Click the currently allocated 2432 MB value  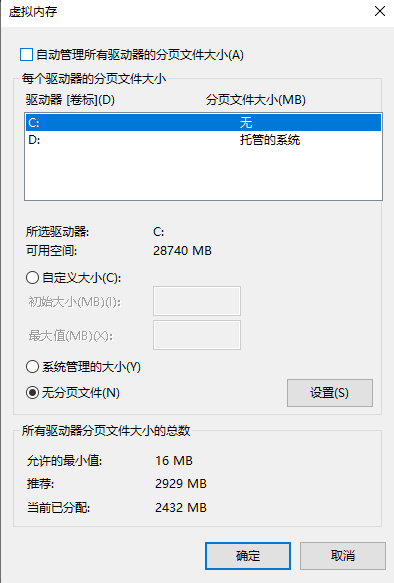click(181, 508)
